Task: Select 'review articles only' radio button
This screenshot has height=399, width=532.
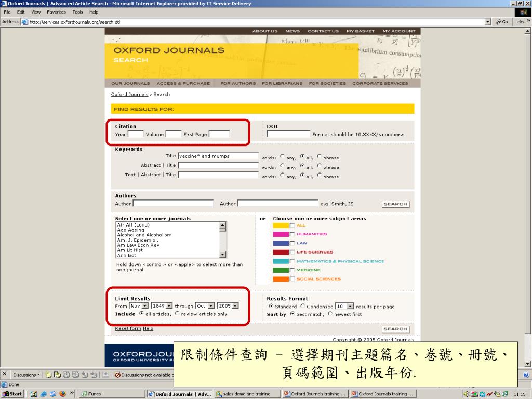Action: pos(177,313)
